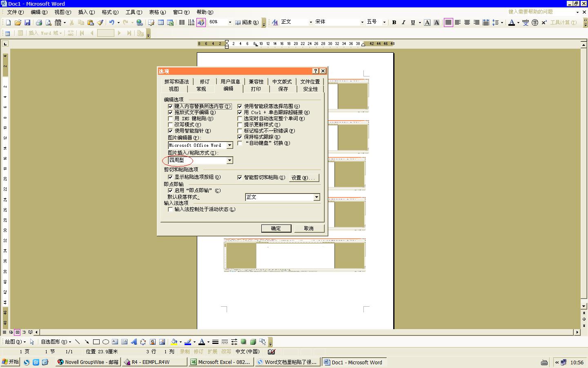The image size is (588, 368).
Task: Click the Insert Hyperlink icon
Action: [140, 22]
